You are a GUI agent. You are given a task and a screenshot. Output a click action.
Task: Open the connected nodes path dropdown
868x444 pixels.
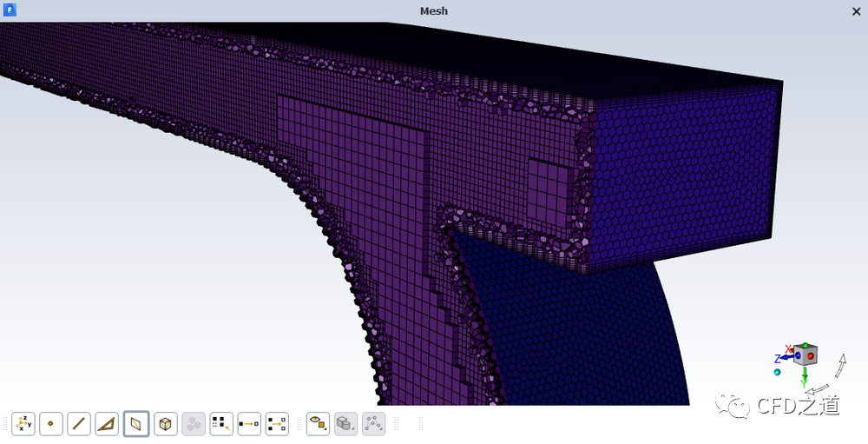coord(373,424)
